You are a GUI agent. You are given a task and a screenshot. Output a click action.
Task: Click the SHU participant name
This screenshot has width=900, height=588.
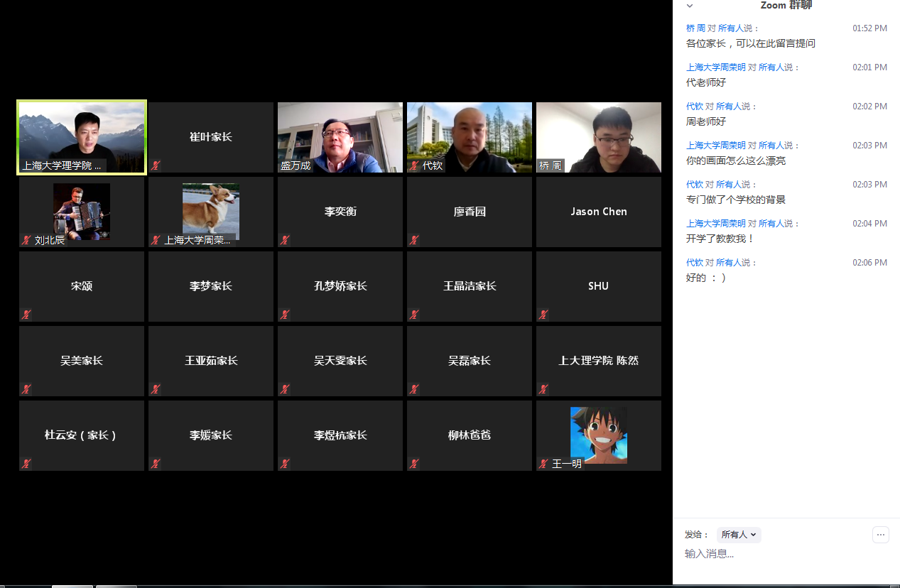tap(599, 286)
